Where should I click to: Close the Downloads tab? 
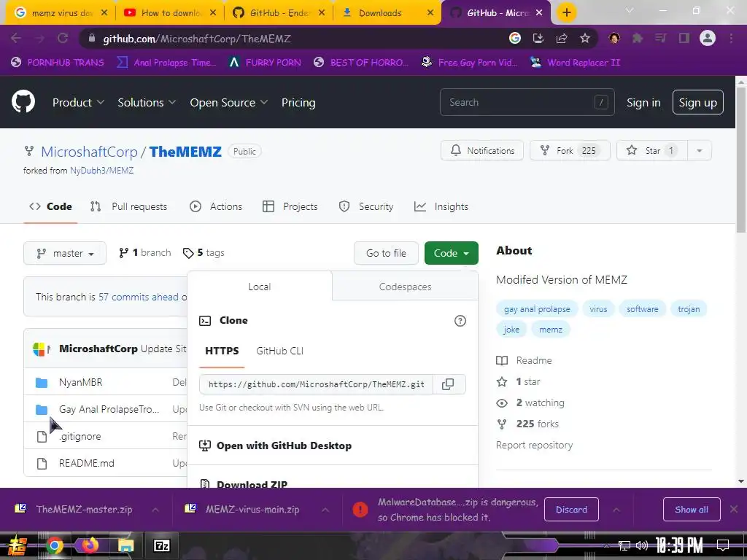[x=430, y=13]
